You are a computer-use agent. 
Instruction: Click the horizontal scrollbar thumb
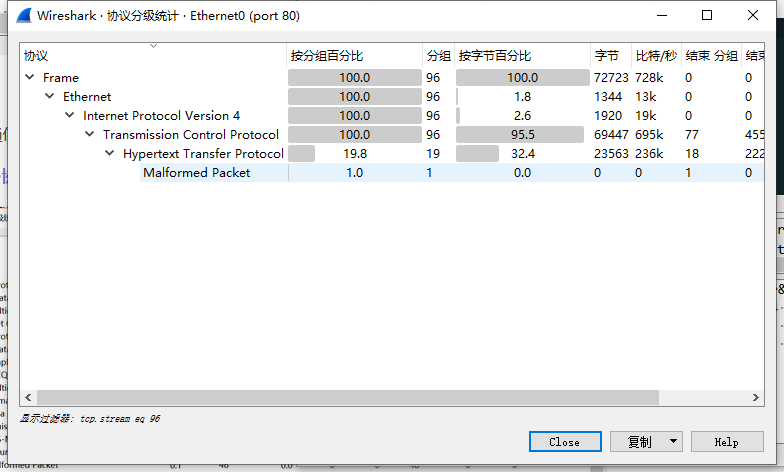point(348,398)
